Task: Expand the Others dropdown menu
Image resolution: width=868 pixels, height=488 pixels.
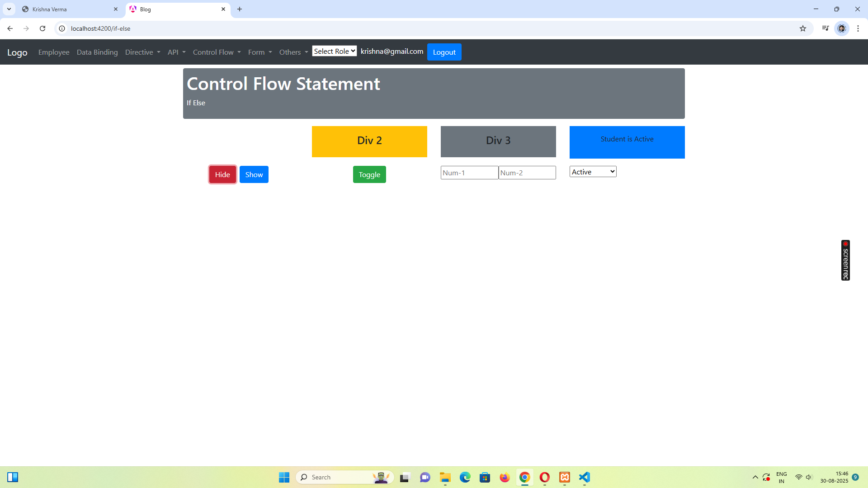Action: click(294, 52)
